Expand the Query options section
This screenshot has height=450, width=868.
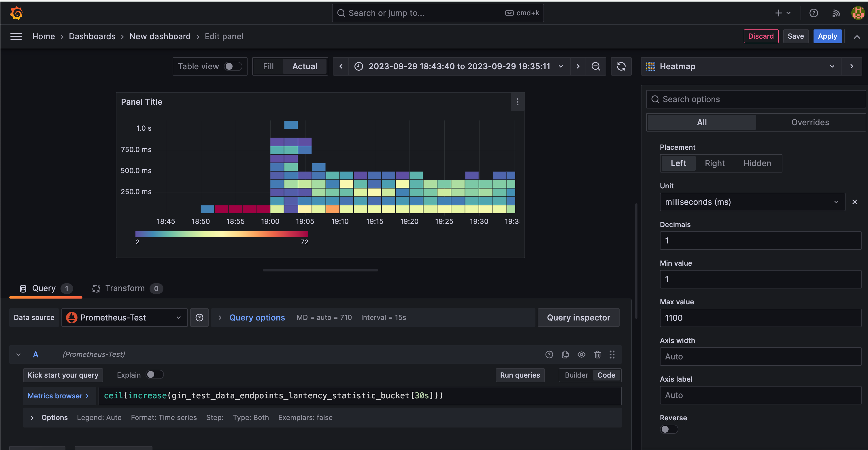click(x=257, y=317)
